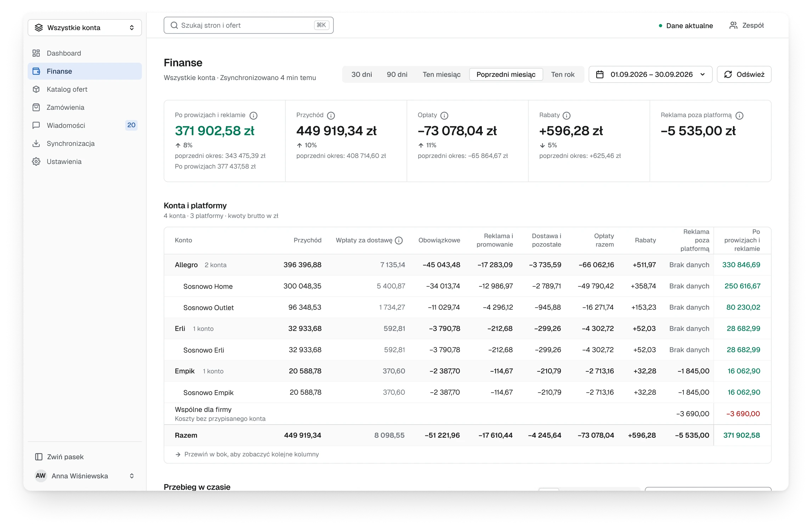
Task: Click the Dane aktualne status label
Action: (x=689, y=26)
